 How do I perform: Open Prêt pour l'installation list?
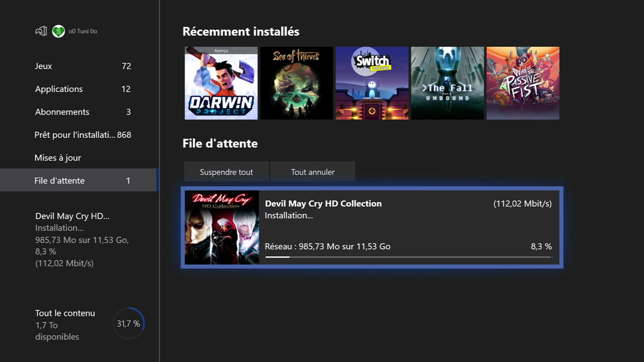point(79,135)
